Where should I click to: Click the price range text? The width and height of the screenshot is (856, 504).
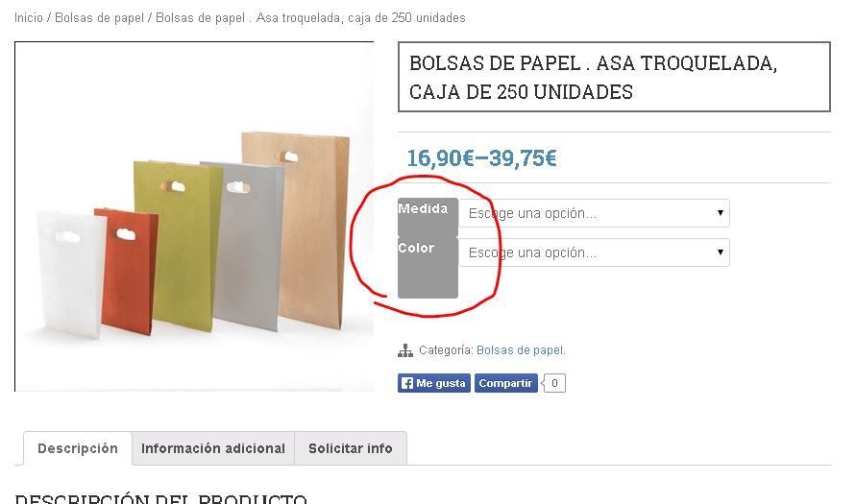pyautogui.click(x=481, y=158)
